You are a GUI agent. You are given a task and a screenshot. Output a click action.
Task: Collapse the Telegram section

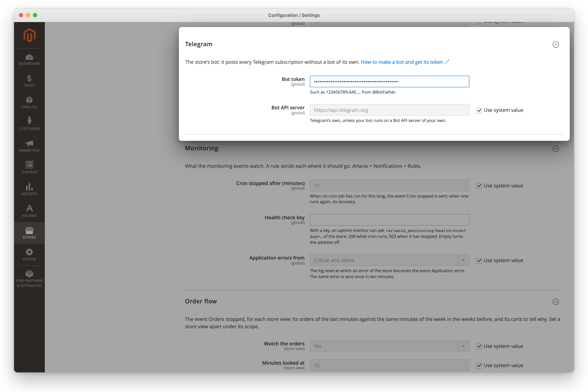click(555, 45)
